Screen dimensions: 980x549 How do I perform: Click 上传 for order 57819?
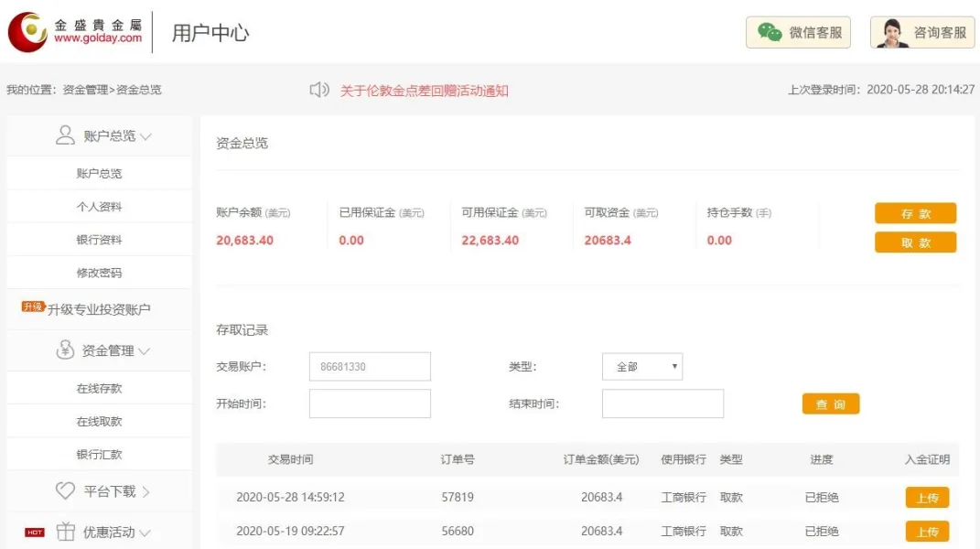click(927, 498)
